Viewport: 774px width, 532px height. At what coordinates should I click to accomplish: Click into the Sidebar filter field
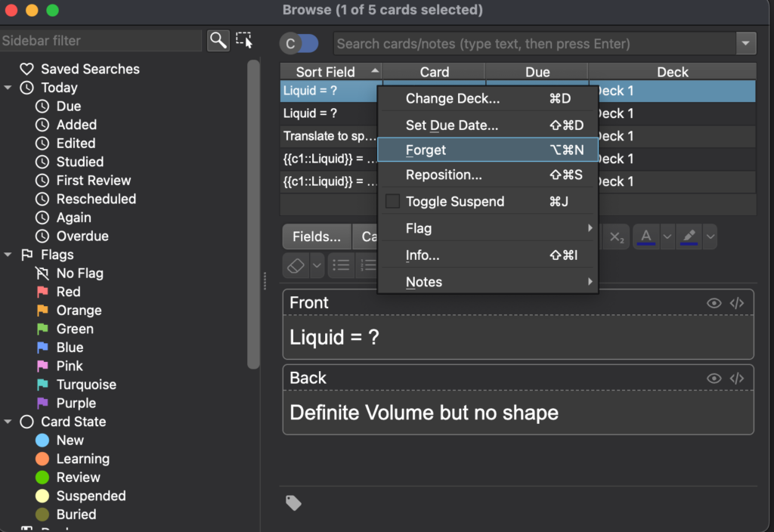101,41
